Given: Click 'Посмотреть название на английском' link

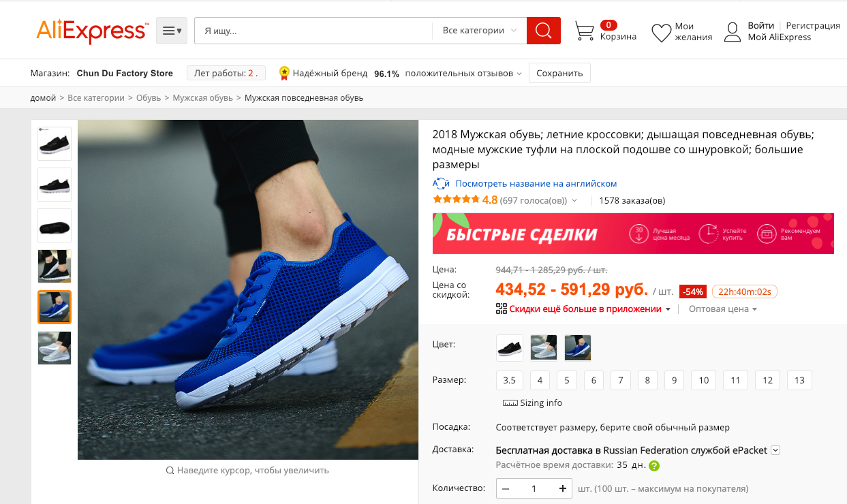Looking at the screenshot, I should click(x=536, y=183).
